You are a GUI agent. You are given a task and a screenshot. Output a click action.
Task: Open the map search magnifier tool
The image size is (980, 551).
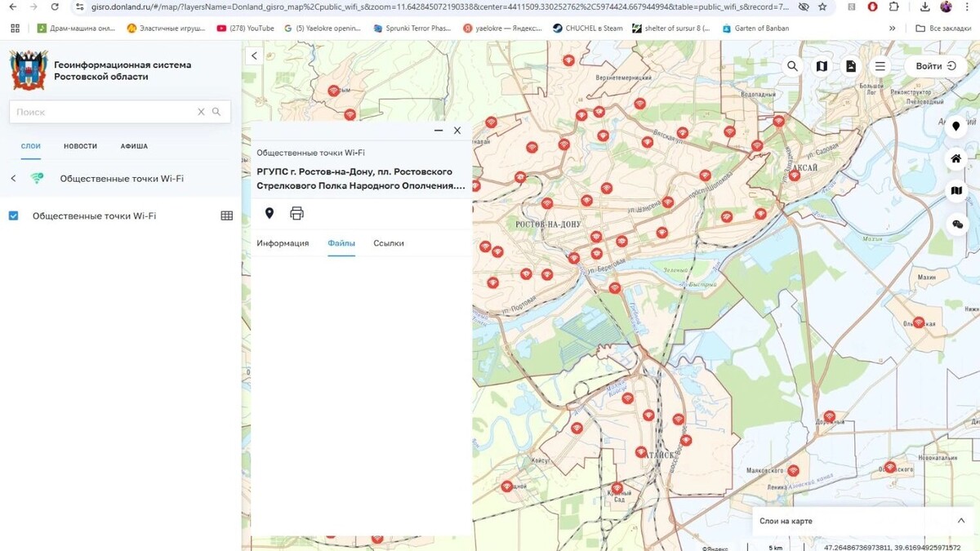click(x=792, y=66)
